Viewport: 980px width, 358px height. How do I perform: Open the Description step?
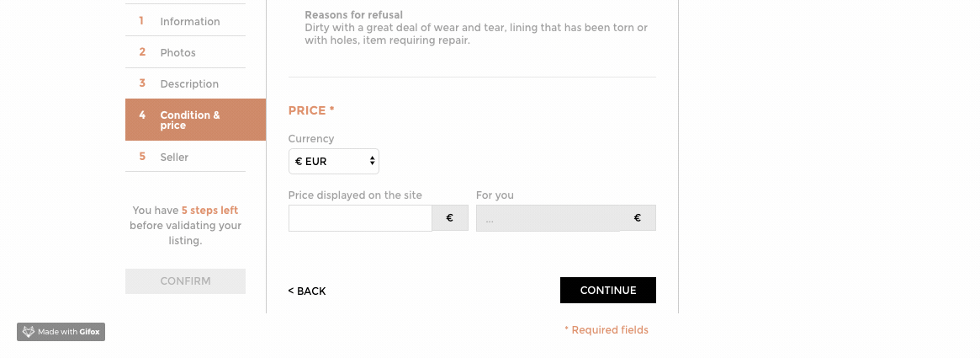click(185, 84)
